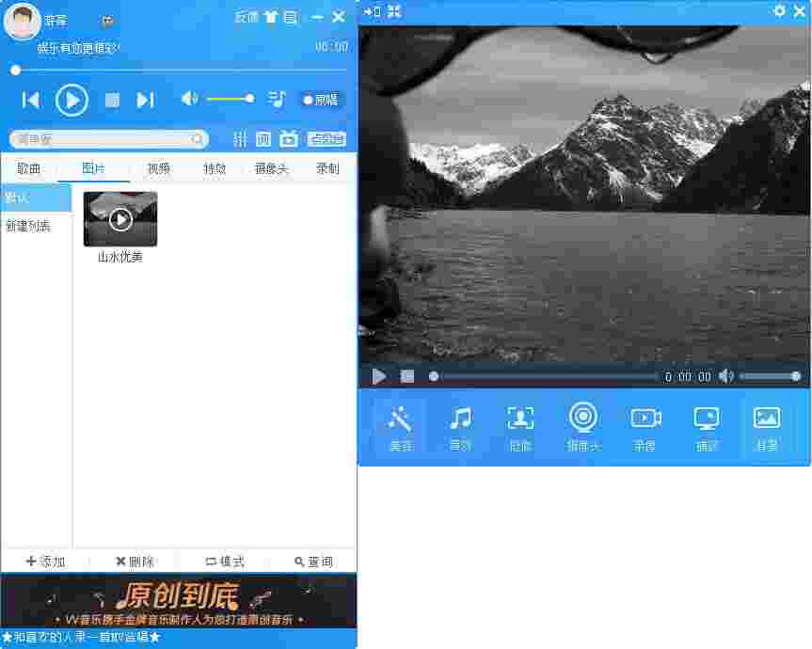812x649 pixels.
Task: Click the 添加 add button
Action: [x=44, y=561]
